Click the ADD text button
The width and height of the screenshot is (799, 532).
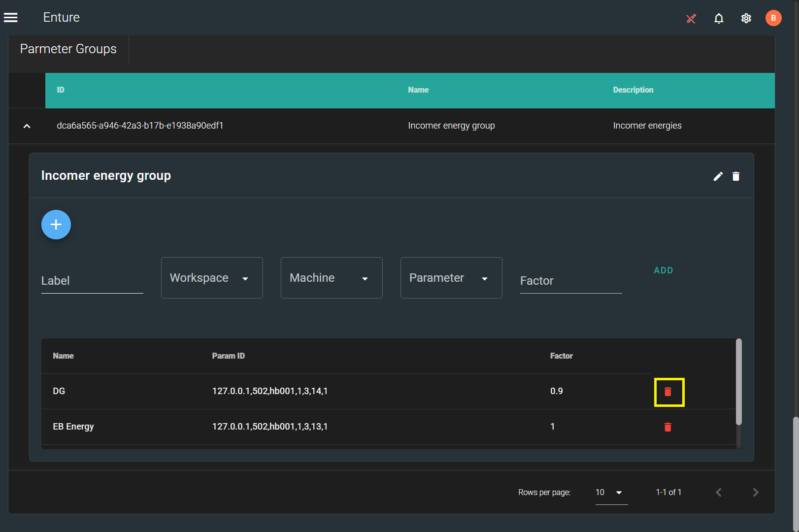(663, 270)
